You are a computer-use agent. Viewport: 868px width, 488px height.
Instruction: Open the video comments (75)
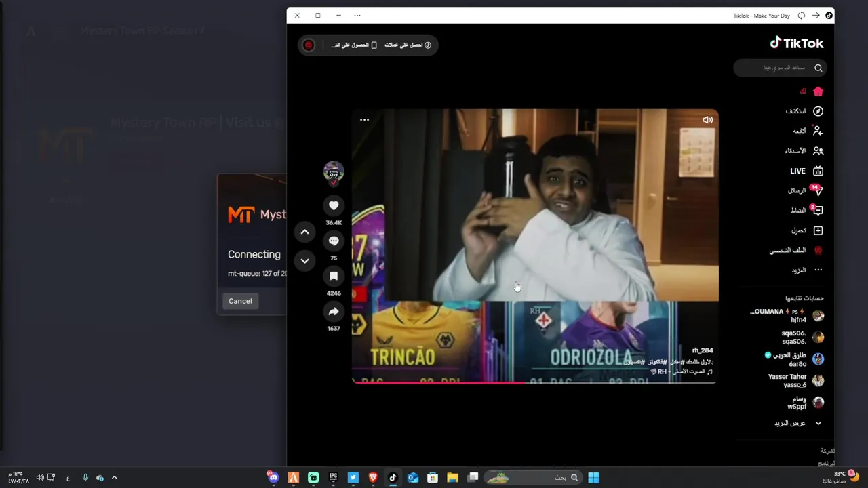(x=334, y=241)
